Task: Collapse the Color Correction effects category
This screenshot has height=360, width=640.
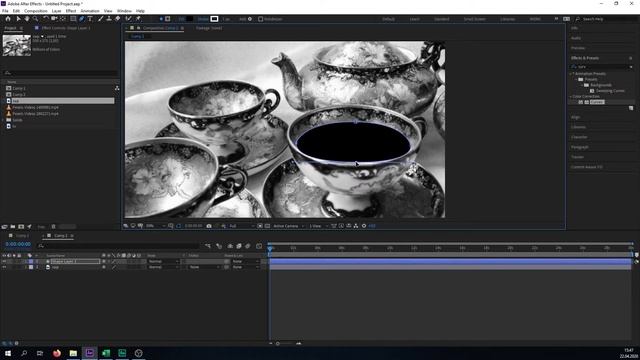Action: pos(571,97)
